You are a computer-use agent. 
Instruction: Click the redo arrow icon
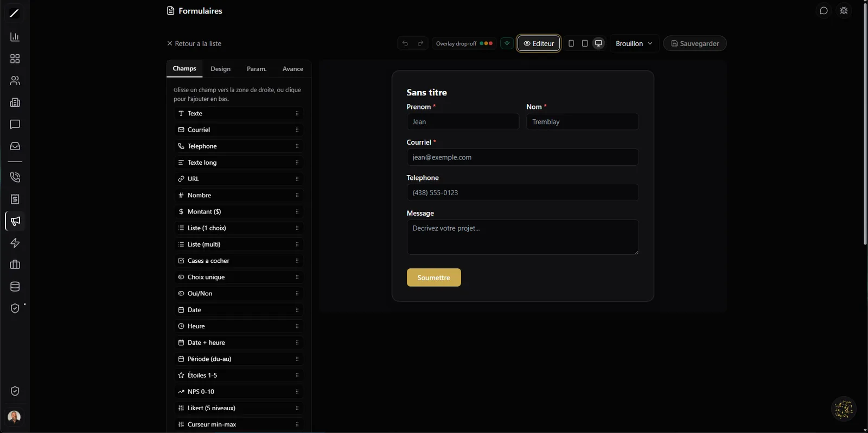(x=420, y=43)
